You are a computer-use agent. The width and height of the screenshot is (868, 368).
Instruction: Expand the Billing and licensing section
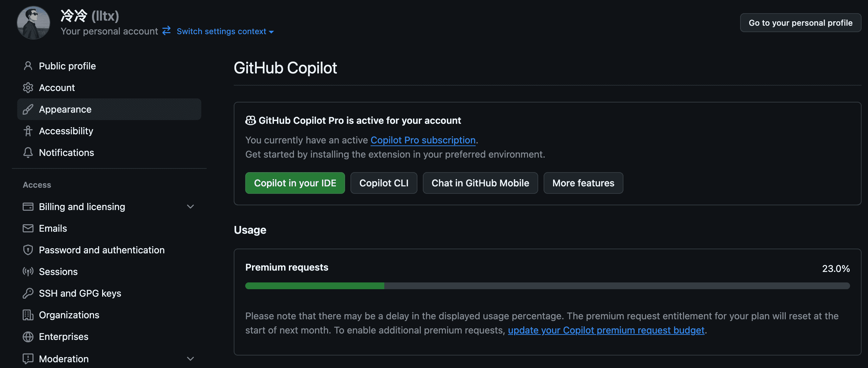[190, 206]
